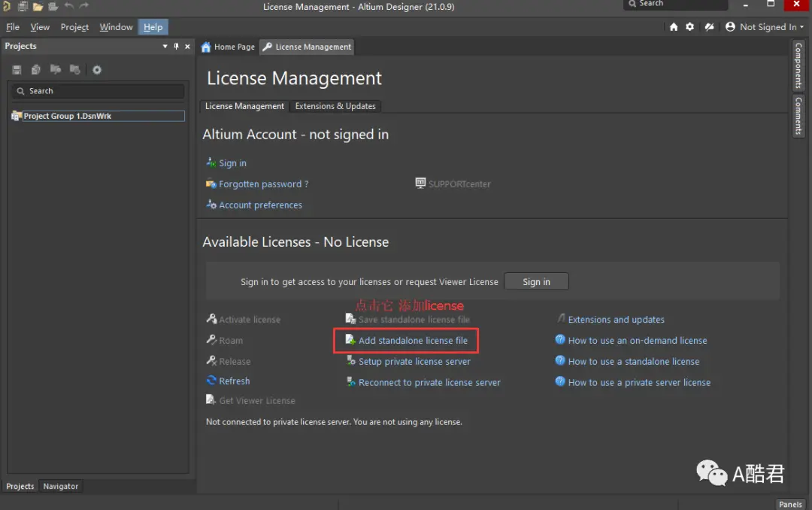
Task: Select the Projects tab at panel bottom
Action: pos(20,486)
